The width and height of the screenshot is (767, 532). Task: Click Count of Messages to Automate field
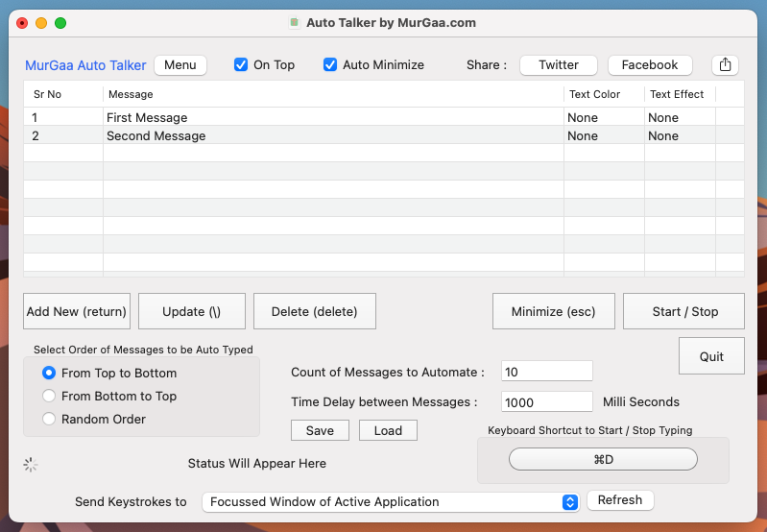547,372
